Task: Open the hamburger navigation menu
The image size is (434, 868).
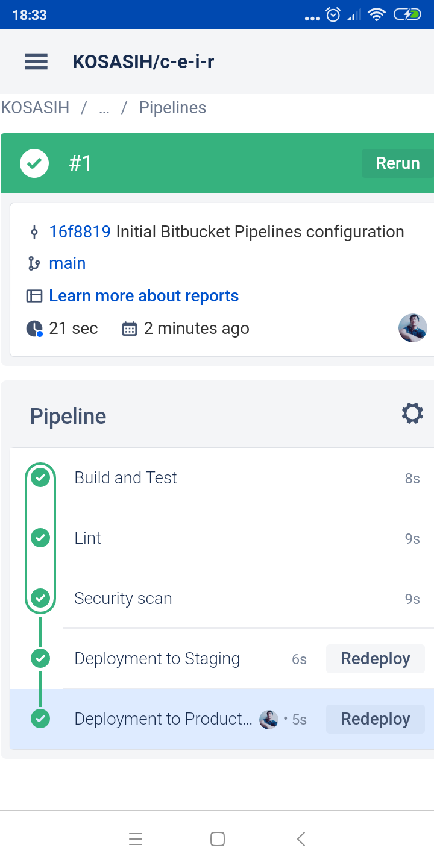Action: [x=36, y=61]
